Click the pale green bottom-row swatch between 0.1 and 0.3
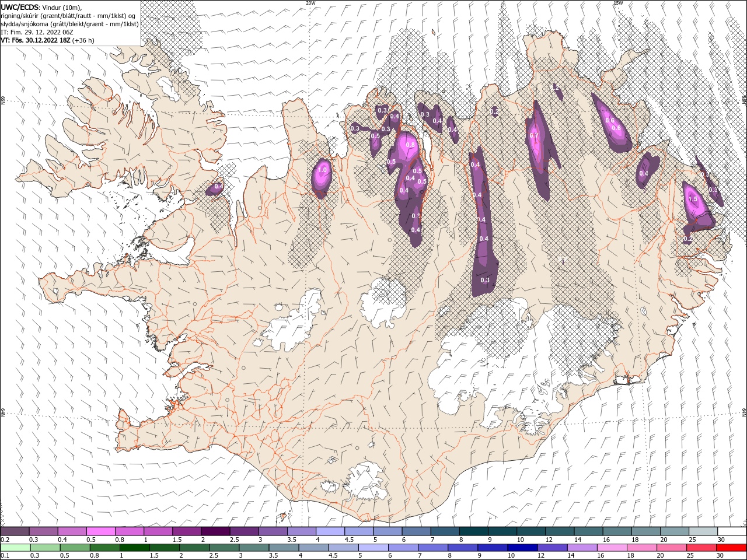Screen dimensions: 747x560 pos(16,547)
